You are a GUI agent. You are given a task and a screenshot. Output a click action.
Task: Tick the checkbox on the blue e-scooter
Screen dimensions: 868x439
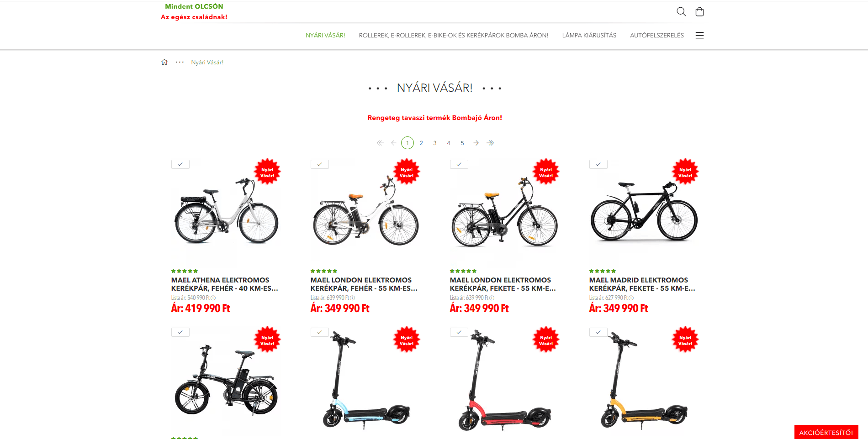pos(320,332)
